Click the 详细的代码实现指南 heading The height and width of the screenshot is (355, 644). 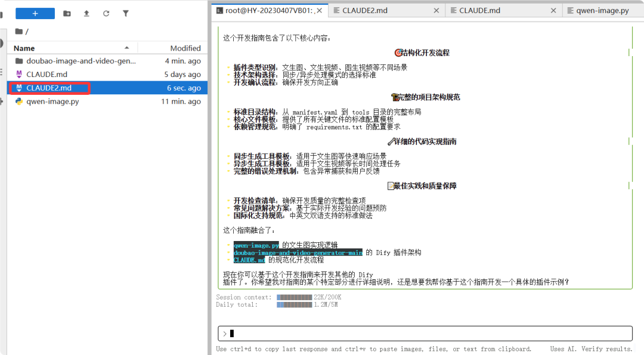click(422, 141)
